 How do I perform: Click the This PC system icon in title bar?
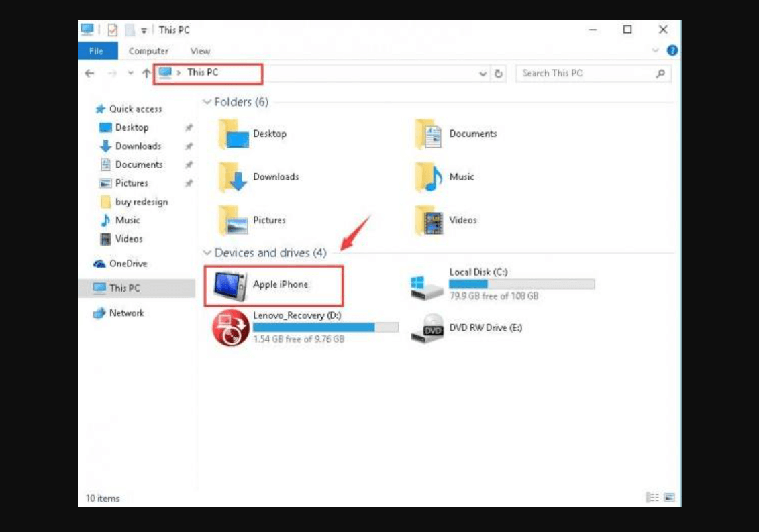pos(87,30)
